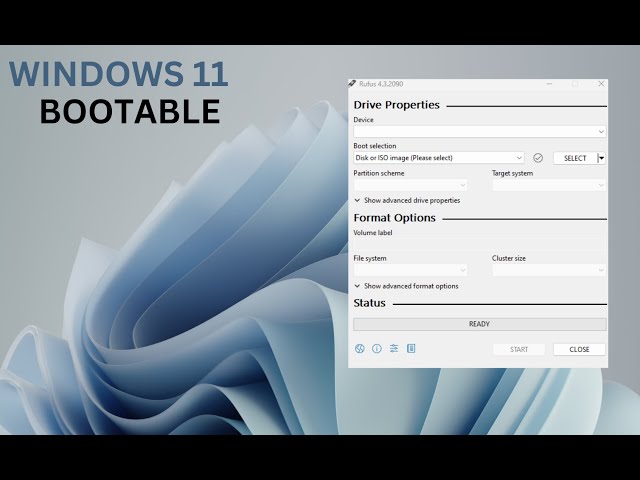Image resolution: width=640 pixels, height=480 pixels.
Task: Click the SELECT button
Action: point(575,158)
